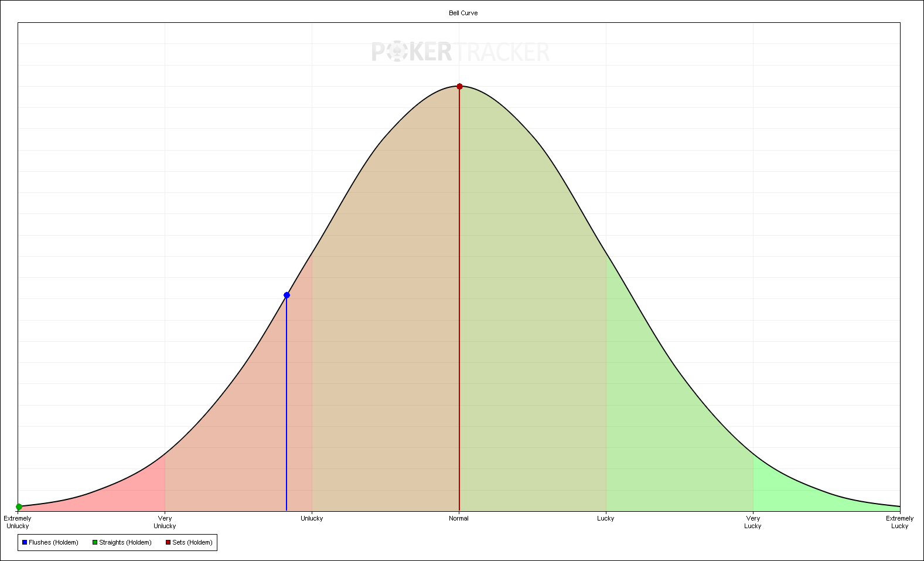Screen dimensions: 924x561
Task: Click the Extremely Unlucky axis label
Action: click(18, 522)
